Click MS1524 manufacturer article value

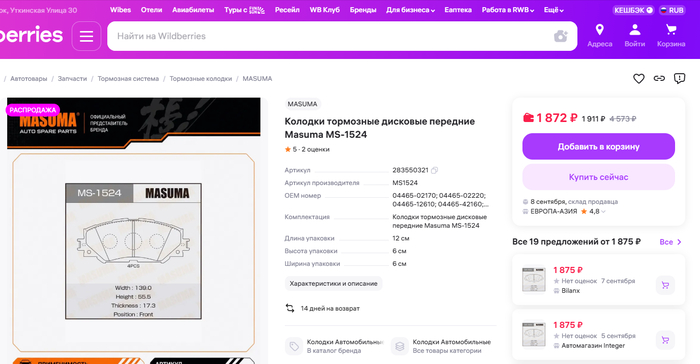[x=405, y=183]
